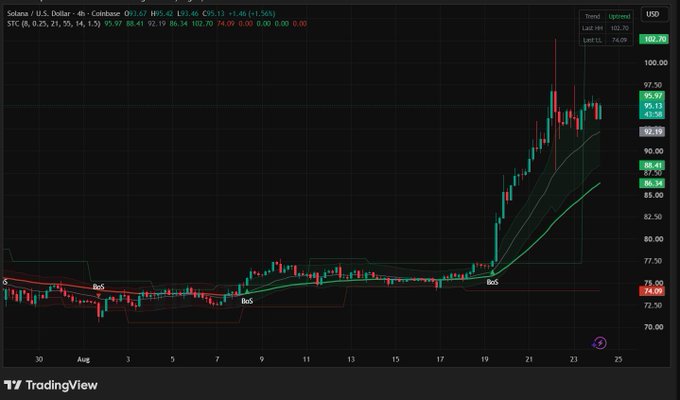This screenshot has height=400, width=680.
Task: Click the 97.50 price scale label
Action: (653, 85)
